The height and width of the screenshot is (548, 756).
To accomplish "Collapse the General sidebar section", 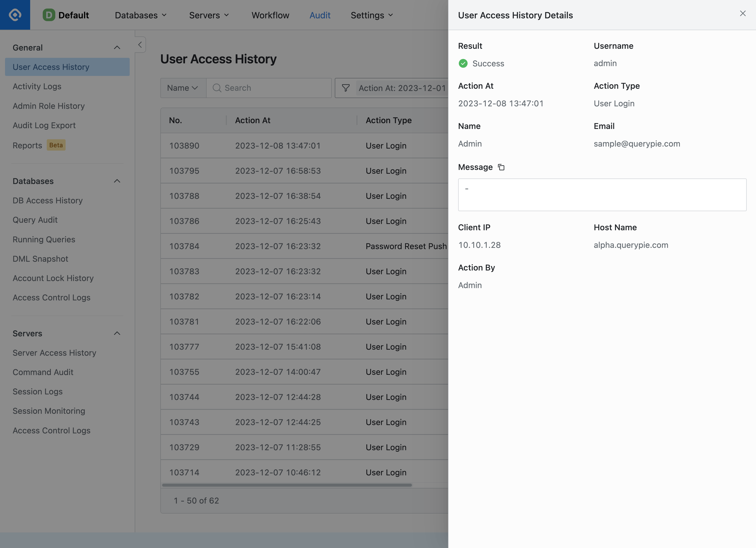I will (x=117, y=48).
